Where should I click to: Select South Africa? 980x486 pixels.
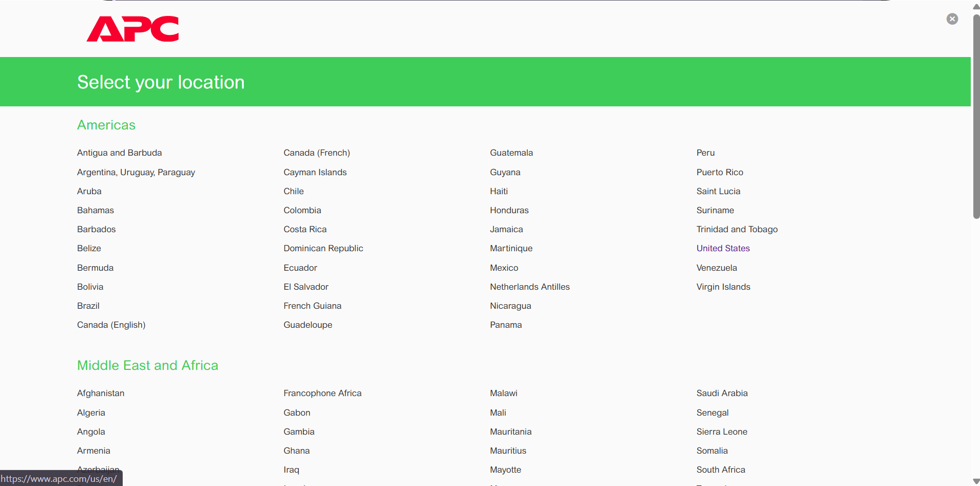tap(721, 470)
